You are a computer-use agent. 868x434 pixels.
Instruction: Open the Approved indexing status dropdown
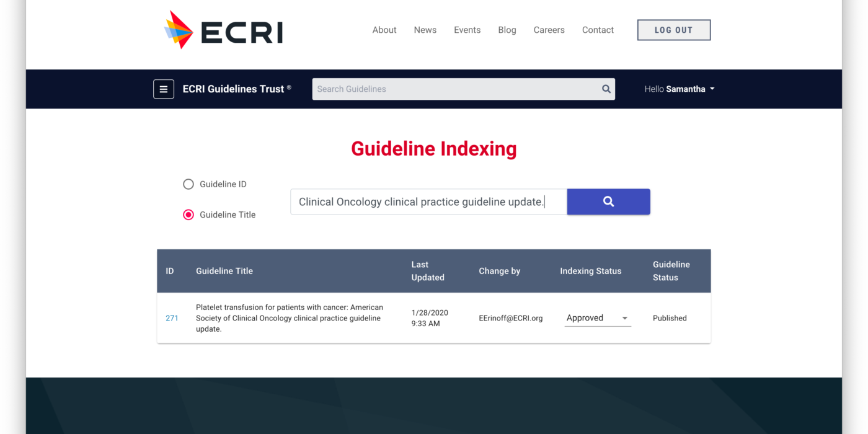597,318
